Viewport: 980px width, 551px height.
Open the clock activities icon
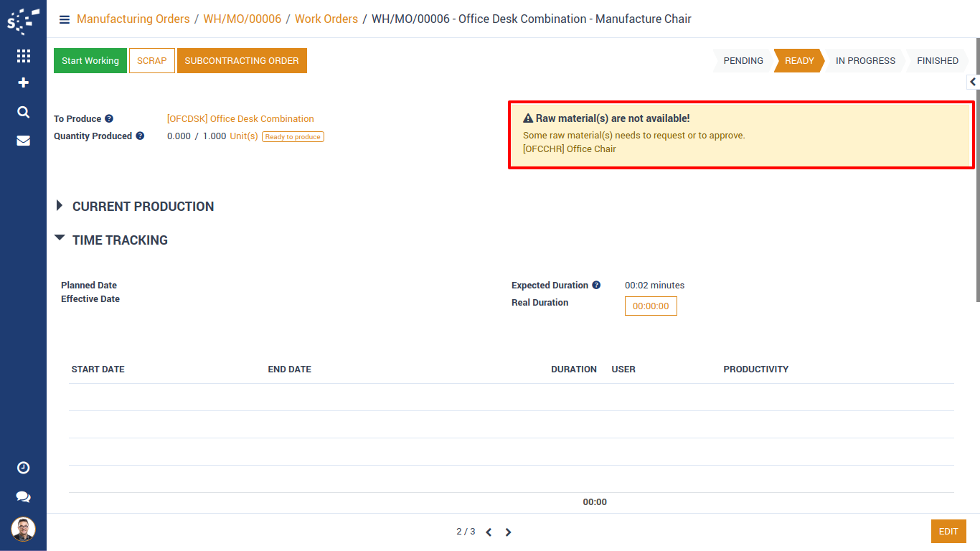point(23,468)
